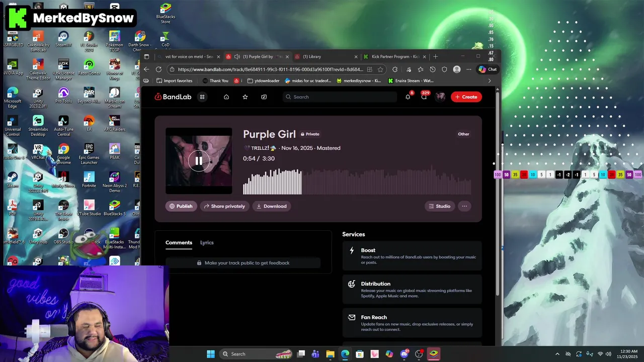Open BandLab chat messages with 329 badge
The image size is (644, 362).
coord(424,97)
